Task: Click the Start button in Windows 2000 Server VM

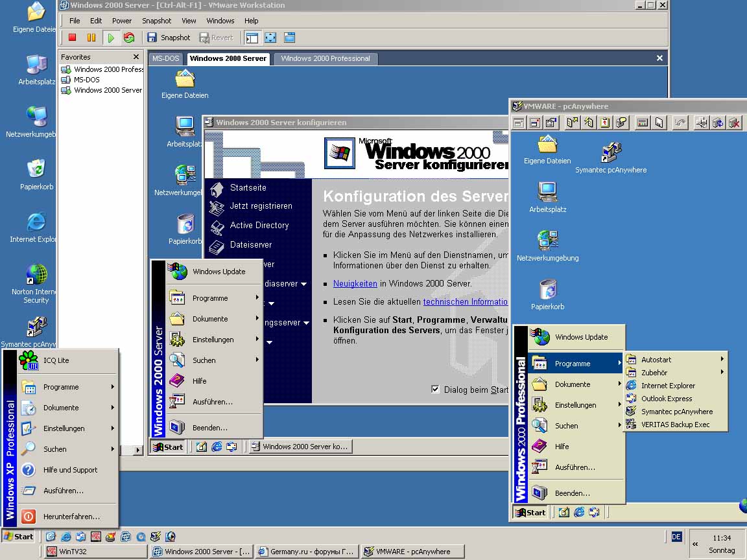Action: point(168,447)
